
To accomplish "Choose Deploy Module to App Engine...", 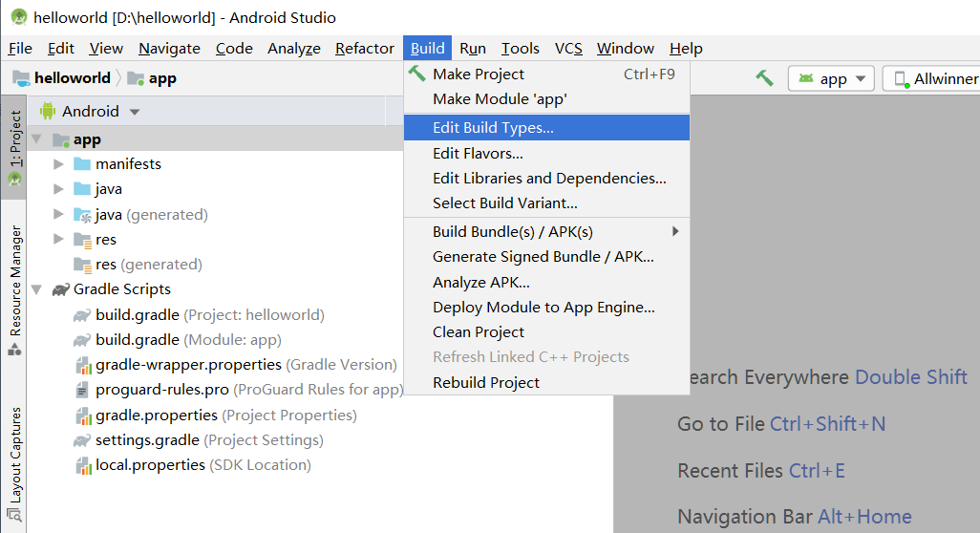I will (x=547, y=308).
